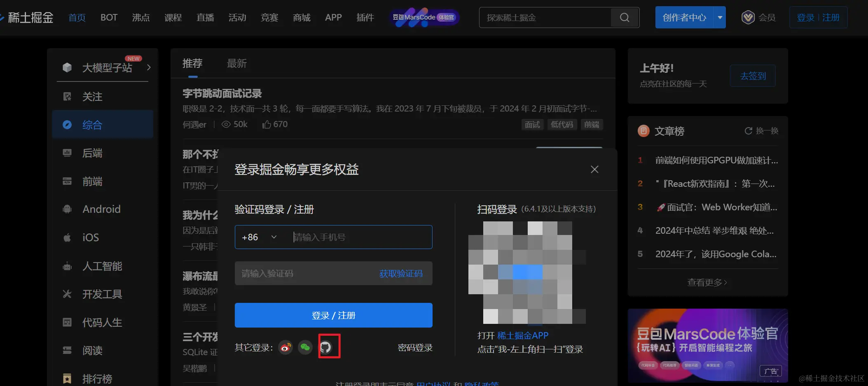Click the iOS apple icon

click(x=67, y=237)
